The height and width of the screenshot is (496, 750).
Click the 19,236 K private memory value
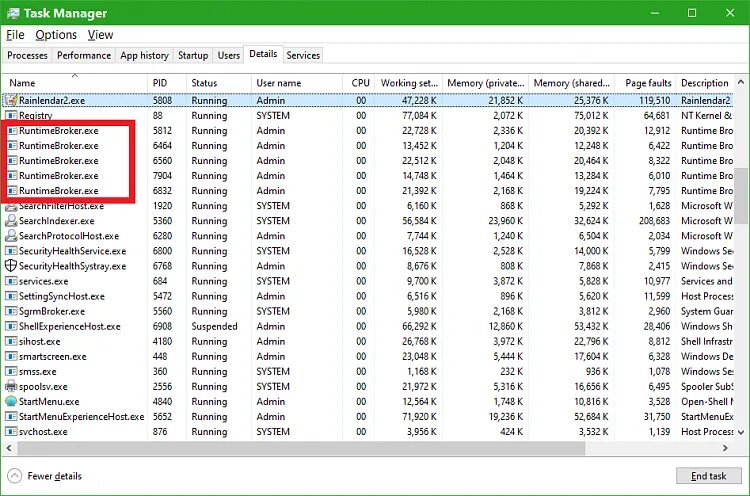pyautogui.click(x=506, y=417)
